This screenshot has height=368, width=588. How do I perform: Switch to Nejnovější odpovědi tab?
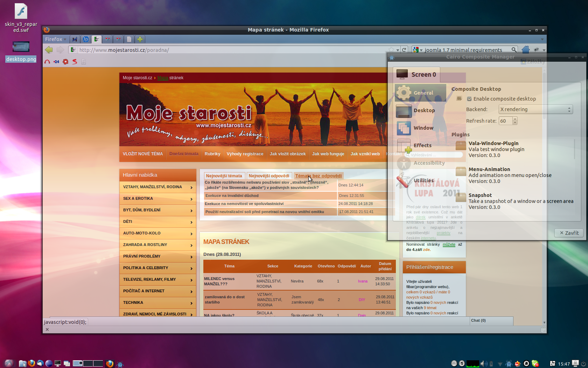(x=269, y=176)
